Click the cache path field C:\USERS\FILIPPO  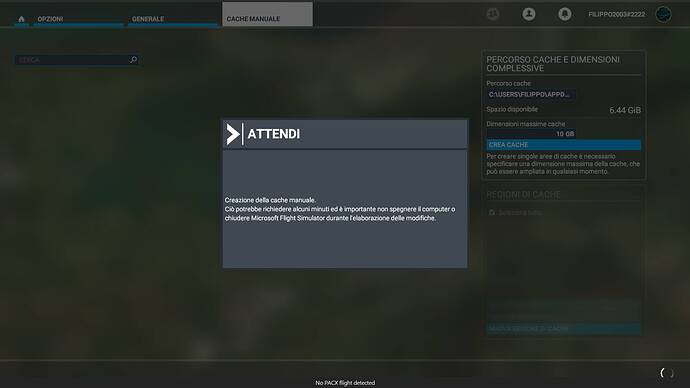point(531,95)
